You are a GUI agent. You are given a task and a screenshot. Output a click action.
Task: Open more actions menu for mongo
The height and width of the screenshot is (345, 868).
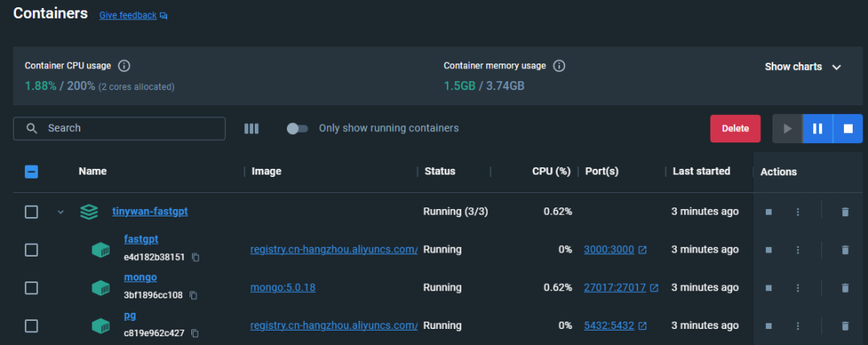(798, 288)
